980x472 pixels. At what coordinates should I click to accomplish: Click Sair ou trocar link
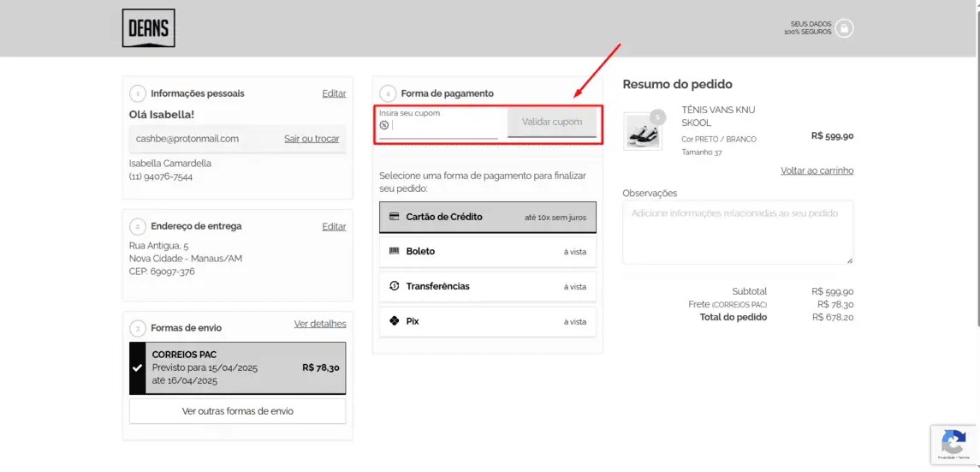point(312,139)
